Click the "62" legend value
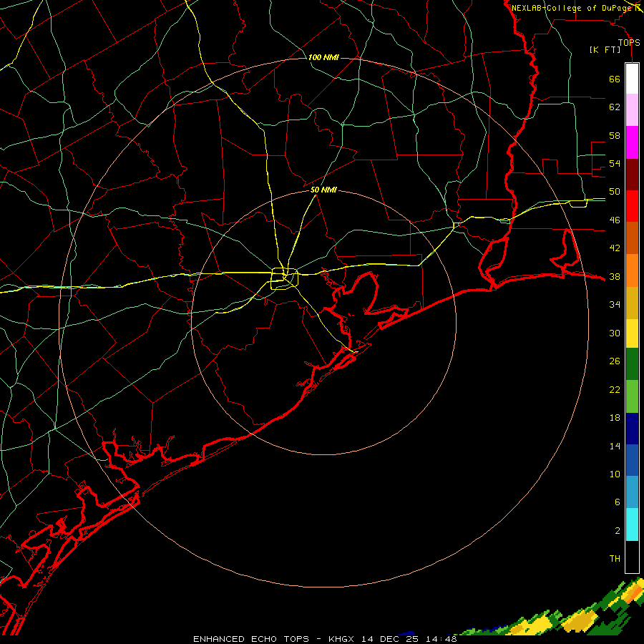The width and height of the screenshot is (644, 644). coord(615,107)
